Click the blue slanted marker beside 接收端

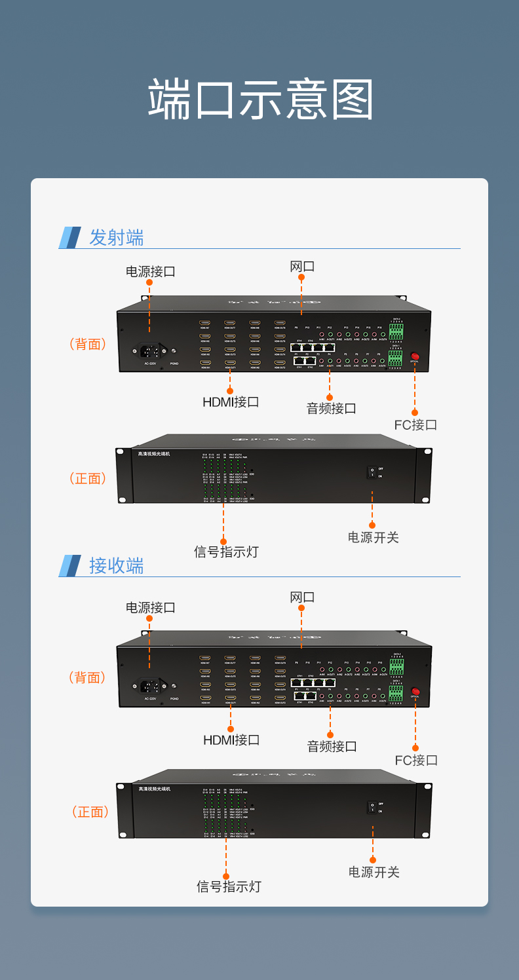(69, 565)
